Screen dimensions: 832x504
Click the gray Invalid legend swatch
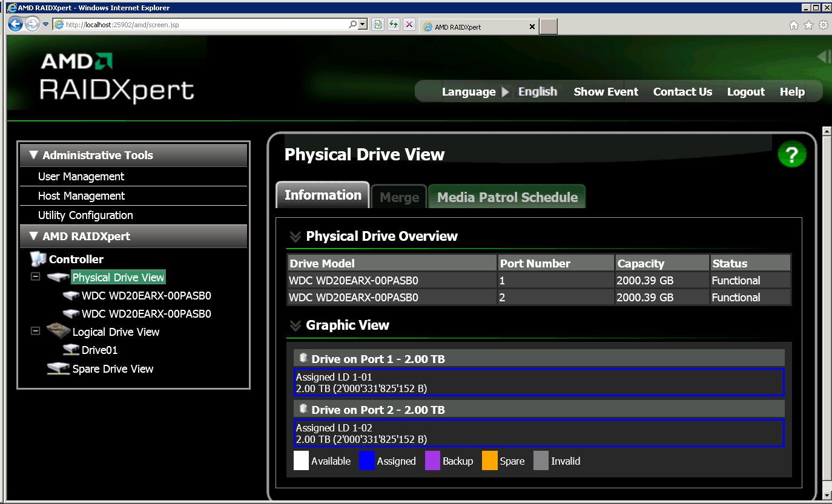click(541, 460)
